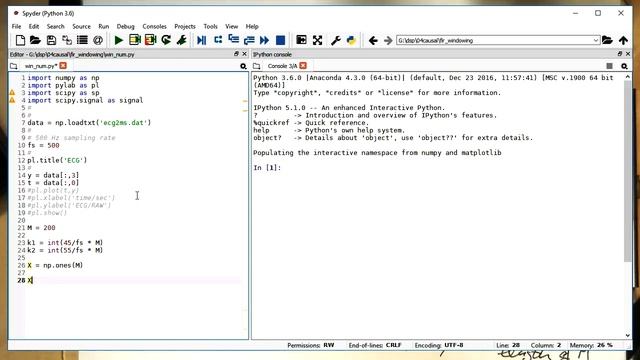Toggle fullscreen mode icon
This screenshot has width=640, height=360.
tap(317, 40)
